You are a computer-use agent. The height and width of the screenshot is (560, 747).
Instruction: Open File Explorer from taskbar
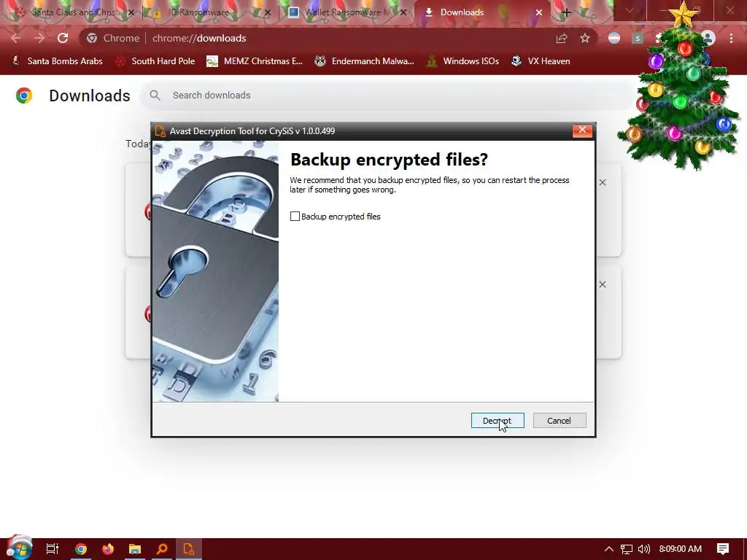tap(135, 549)
